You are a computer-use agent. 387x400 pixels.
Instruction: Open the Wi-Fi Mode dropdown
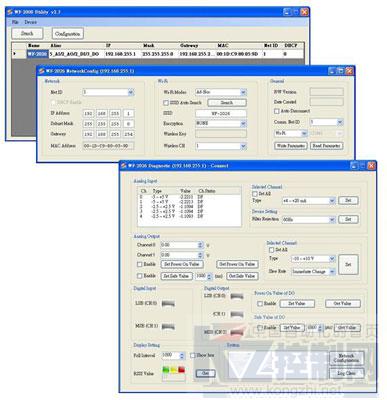(x=221, y=92)
